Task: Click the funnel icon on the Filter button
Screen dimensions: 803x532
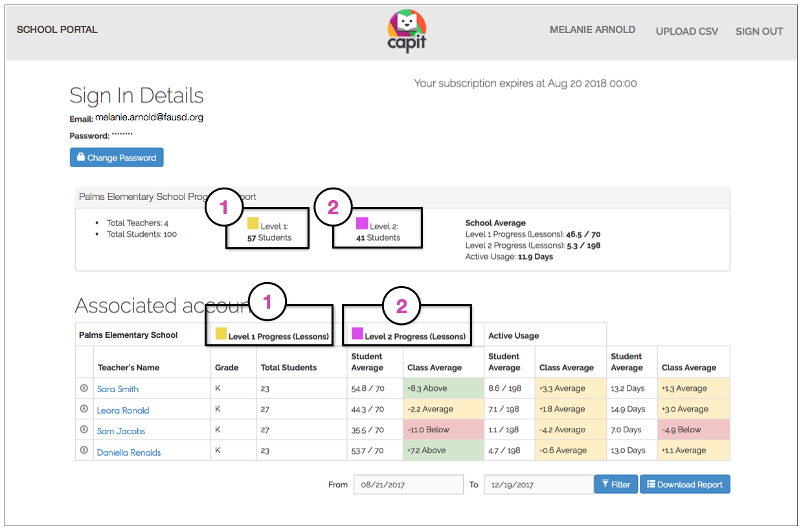Action: [606, 483]
